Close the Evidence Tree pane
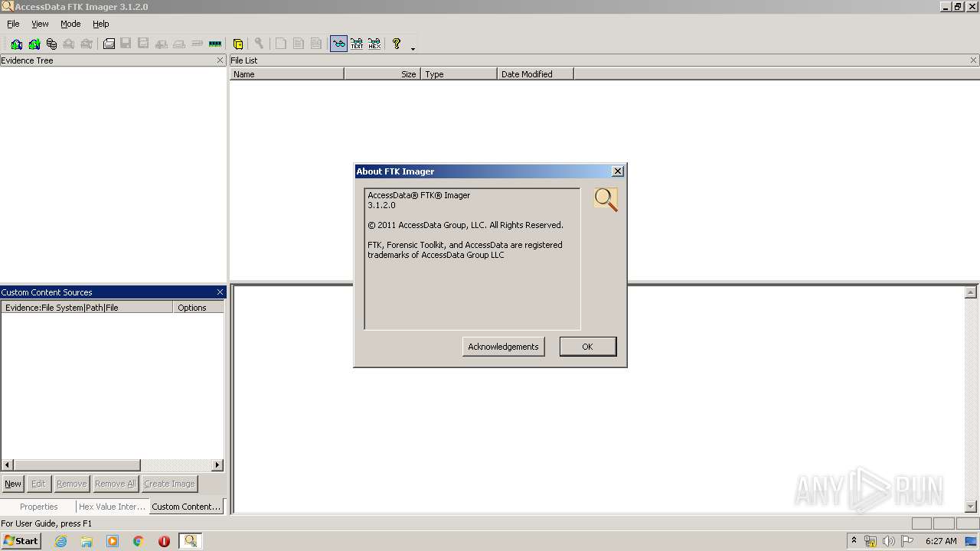This screenshot has width=980, height=551. [220, 60]
